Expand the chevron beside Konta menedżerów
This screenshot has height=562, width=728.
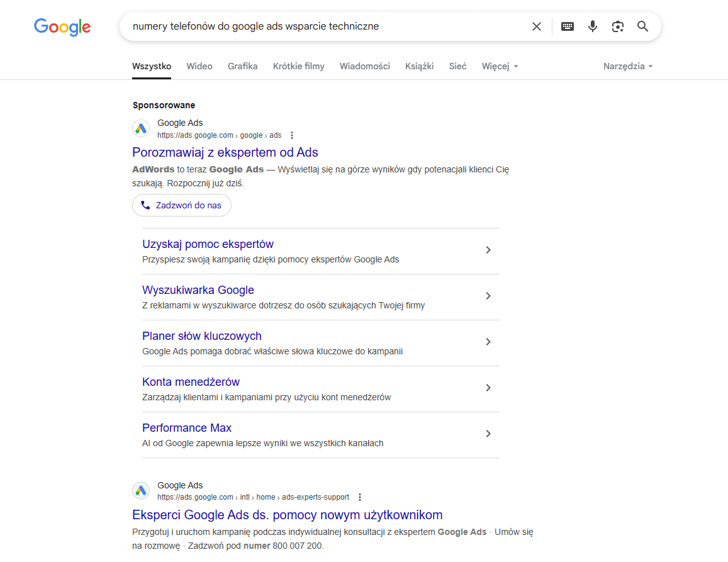pyautogui.click(x=488, y=388)
